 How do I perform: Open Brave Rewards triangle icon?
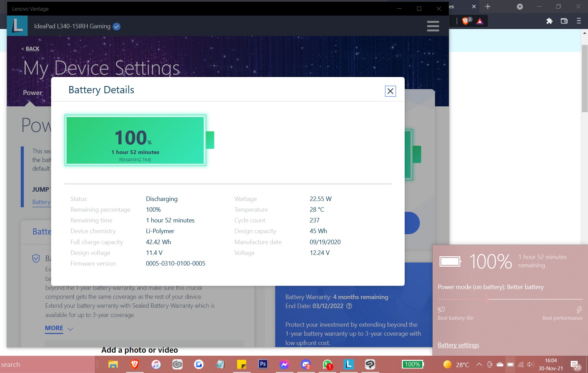(480, 21)
